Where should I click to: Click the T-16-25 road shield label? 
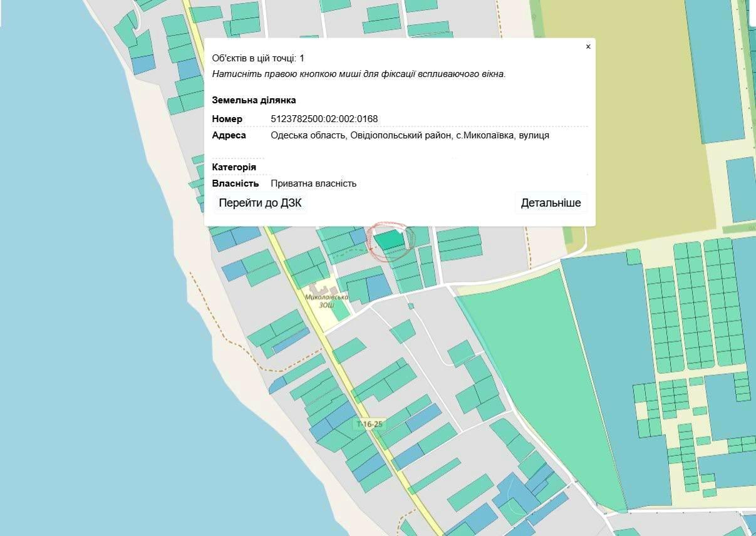369,425
